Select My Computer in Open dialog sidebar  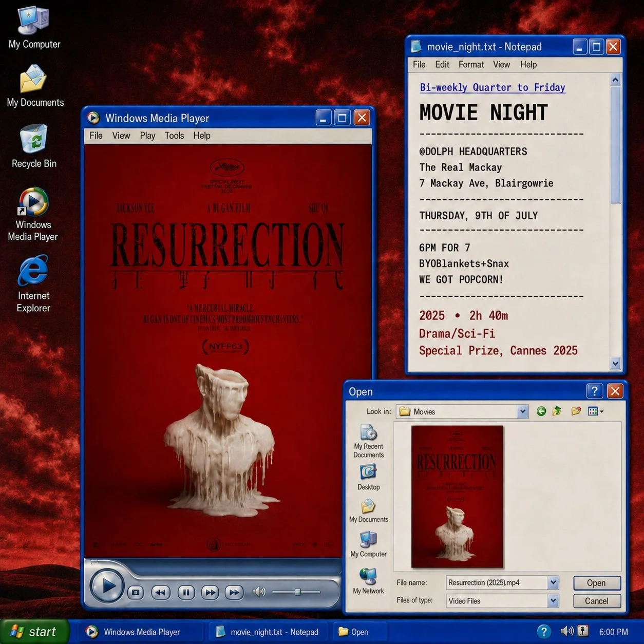(368, 544)
